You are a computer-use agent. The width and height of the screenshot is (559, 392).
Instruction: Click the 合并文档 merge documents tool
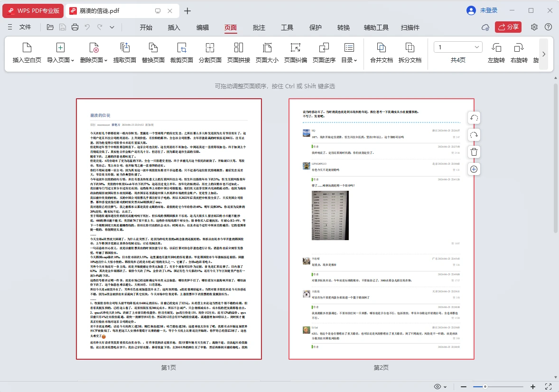coord(382,53)
